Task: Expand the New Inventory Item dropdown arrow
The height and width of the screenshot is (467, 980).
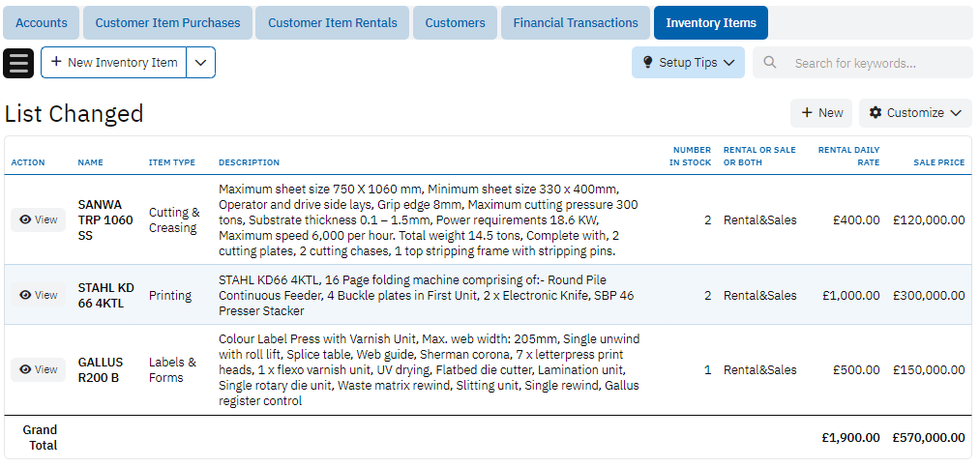Action: tap(200, 63)
